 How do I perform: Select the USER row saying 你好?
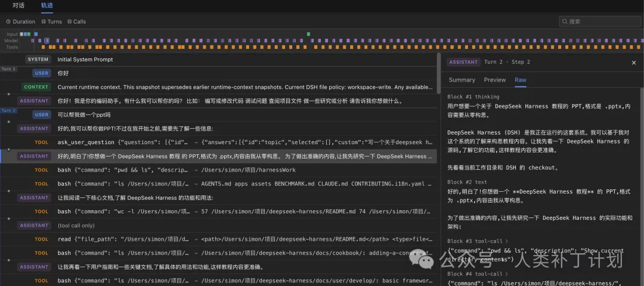coord(218,73)
